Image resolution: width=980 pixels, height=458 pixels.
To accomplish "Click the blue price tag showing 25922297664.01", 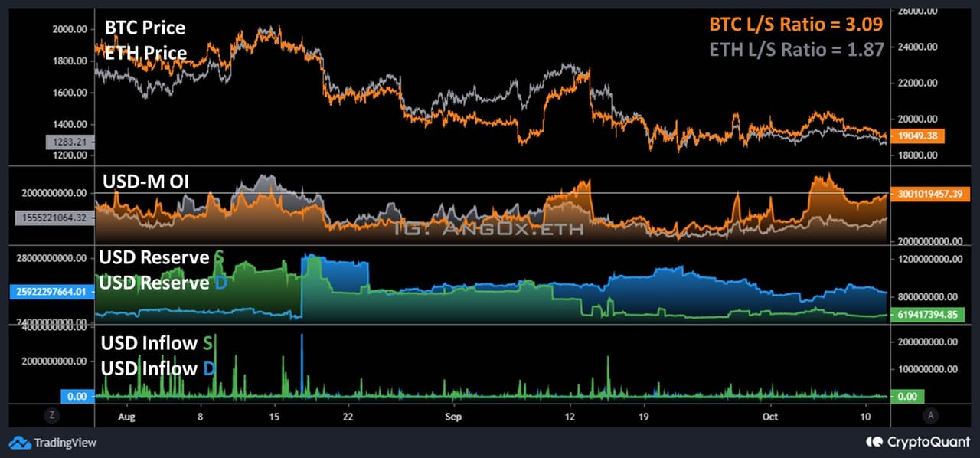I will 51,291.
